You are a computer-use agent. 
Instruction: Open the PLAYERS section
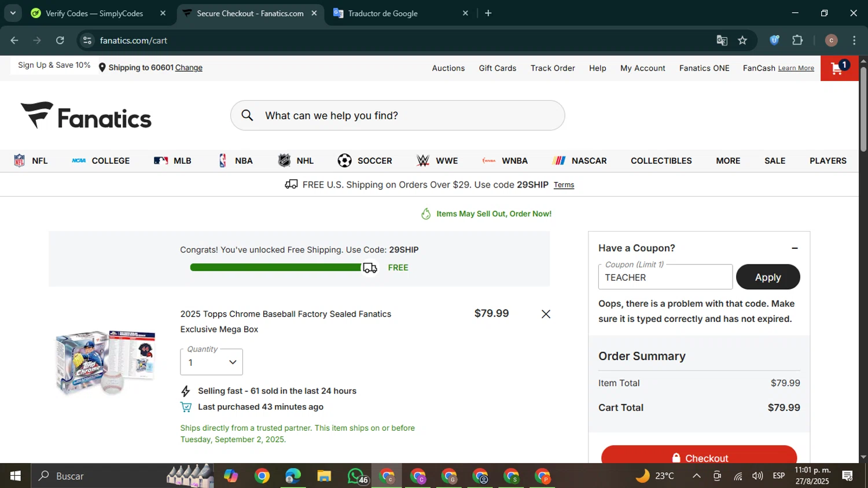click(x=827, y=161)
